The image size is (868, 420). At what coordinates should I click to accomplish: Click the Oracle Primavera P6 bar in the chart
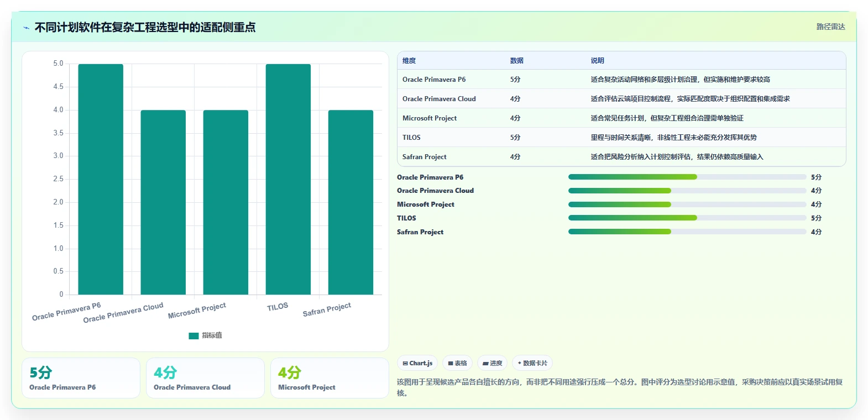click(x=101, y=179)
